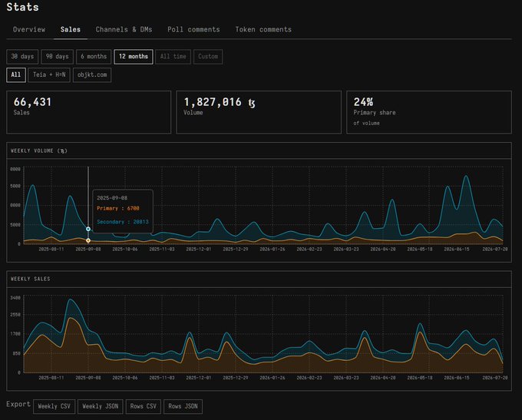
Task: Export the Weekly JSON file
Action: [x=101, y=406]
